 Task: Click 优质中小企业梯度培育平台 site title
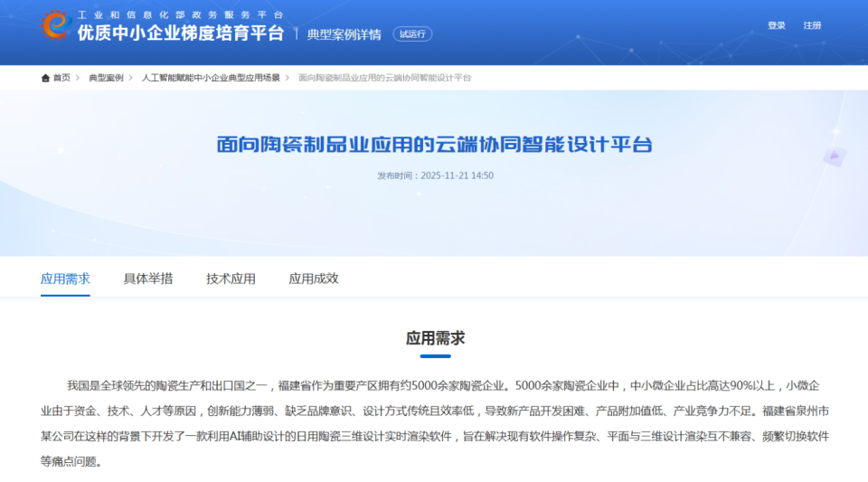coord(181,33)
